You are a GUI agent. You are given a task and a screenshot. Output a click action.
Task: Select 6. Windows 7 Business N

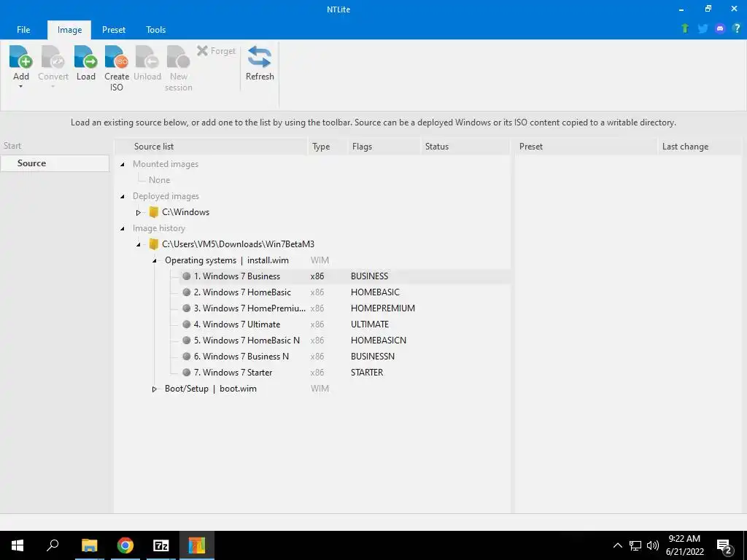click(x=241, y=356)
